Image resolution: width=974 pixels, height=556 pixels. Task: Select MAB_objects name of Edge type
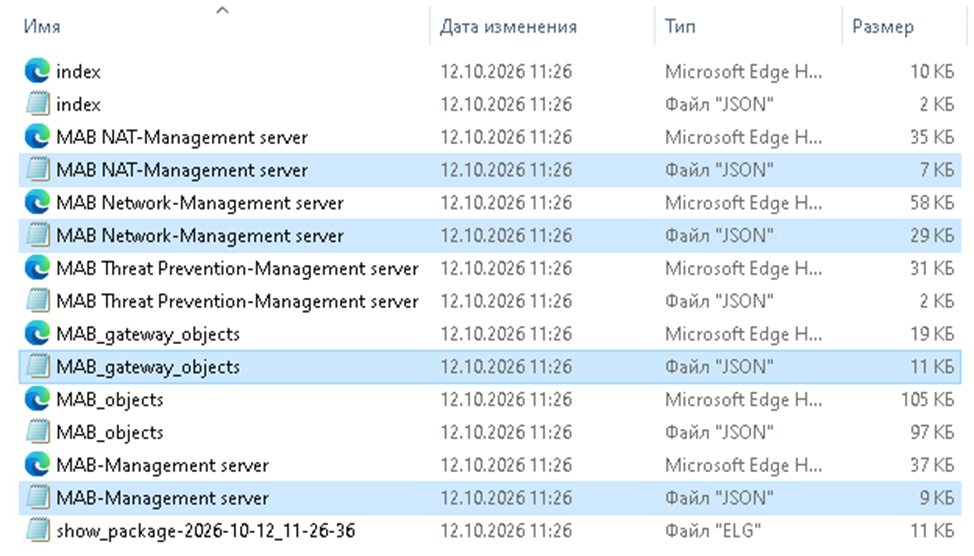pos(110,399)
